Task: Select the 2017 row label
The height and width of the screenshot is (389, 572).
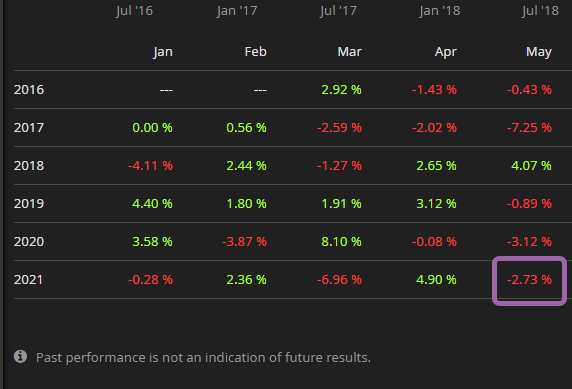Action: click(x=29, y=128)
